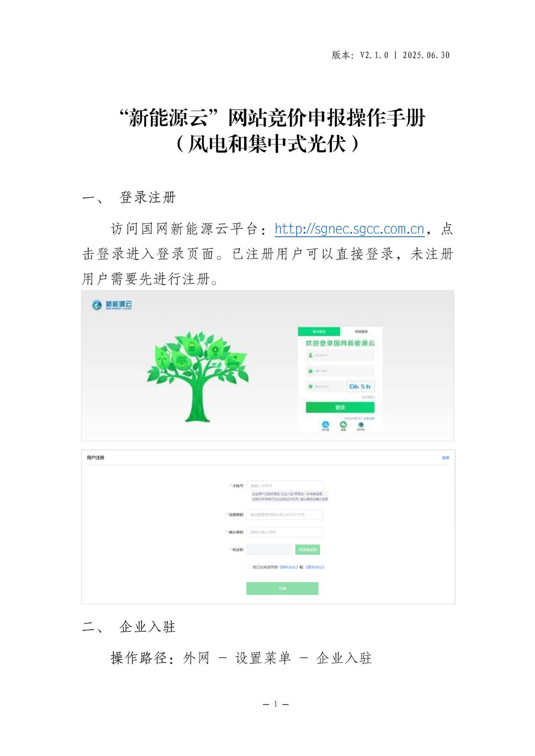Click the green 登录 button

click(x=340, y=407)
